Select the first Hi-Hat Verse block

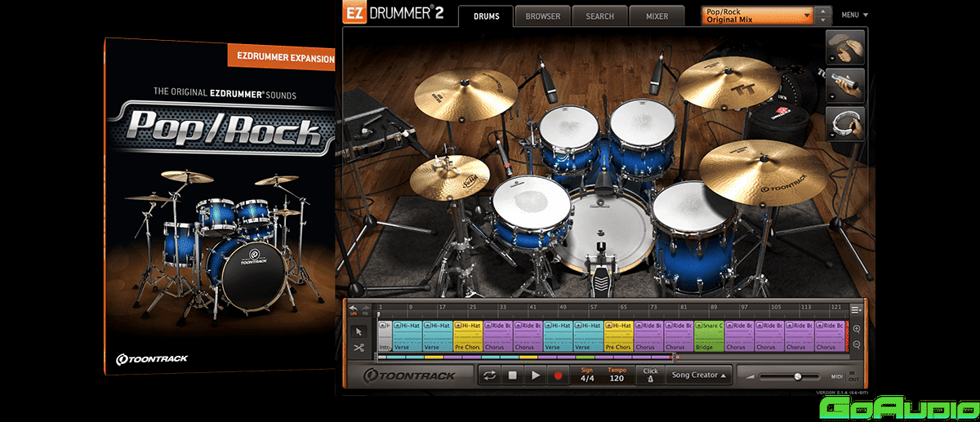pos(407,335)
